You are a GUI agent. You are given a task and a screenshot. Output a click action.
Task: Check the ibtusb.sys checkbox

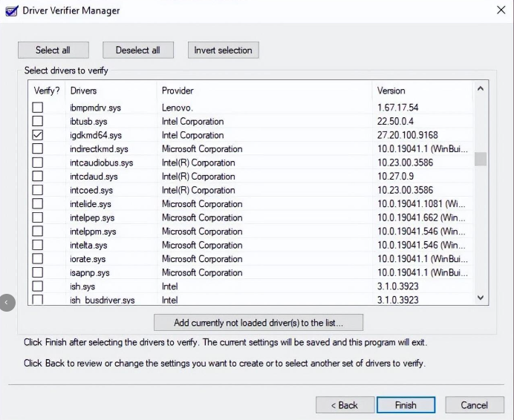(38, 121)
